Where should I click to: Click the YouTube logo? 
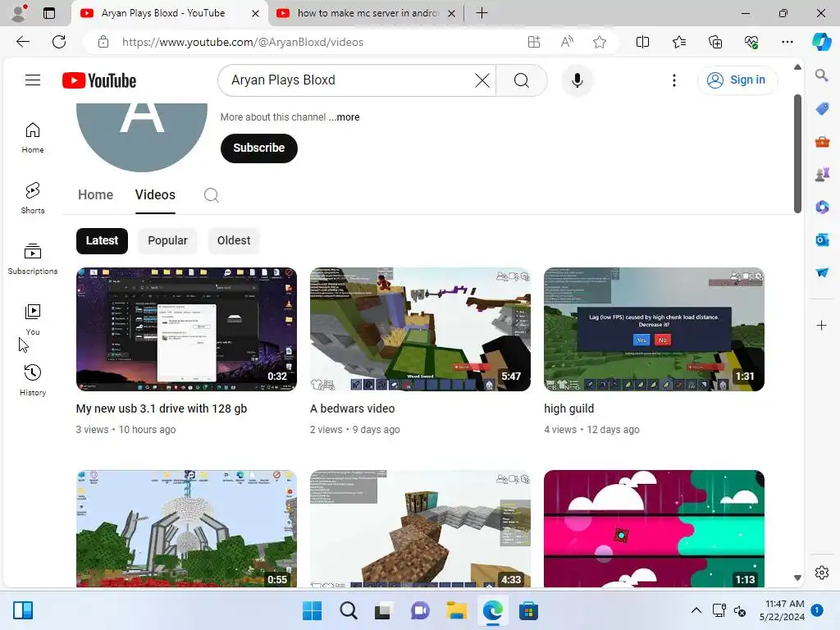(x=99, y=80)
